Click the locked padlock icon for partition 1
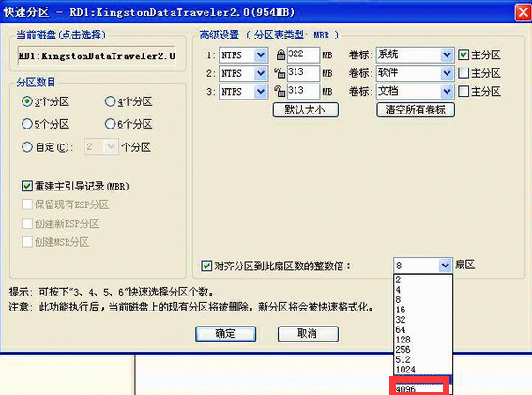 [x=281, y=54]
